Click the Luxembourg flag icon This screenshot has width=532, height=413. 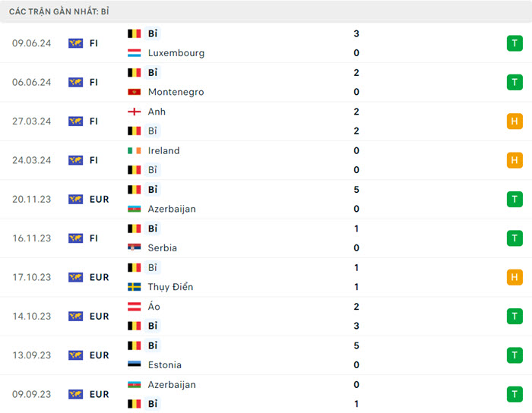tap(135, 53)
